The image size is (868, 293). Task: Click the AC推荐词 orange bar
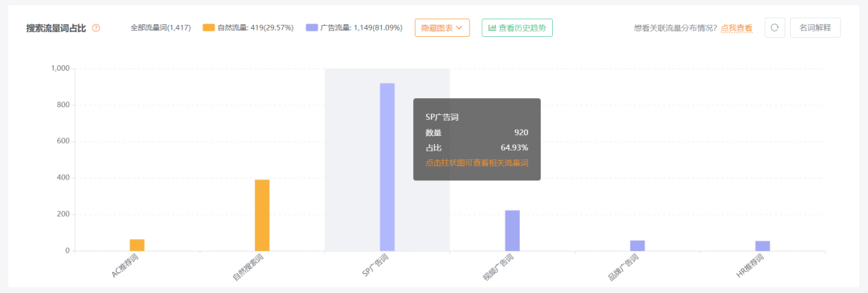coord(137,245)
